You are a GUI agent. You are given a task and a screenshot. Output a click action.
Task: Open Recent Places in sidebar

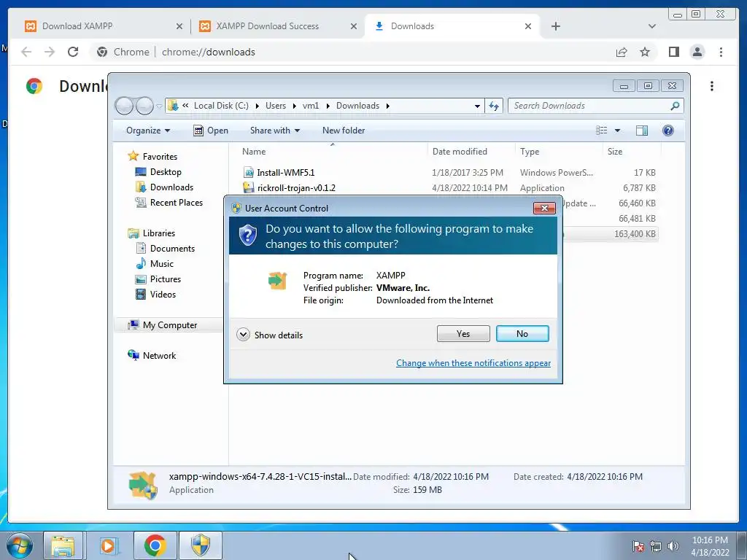click(177, 203)
